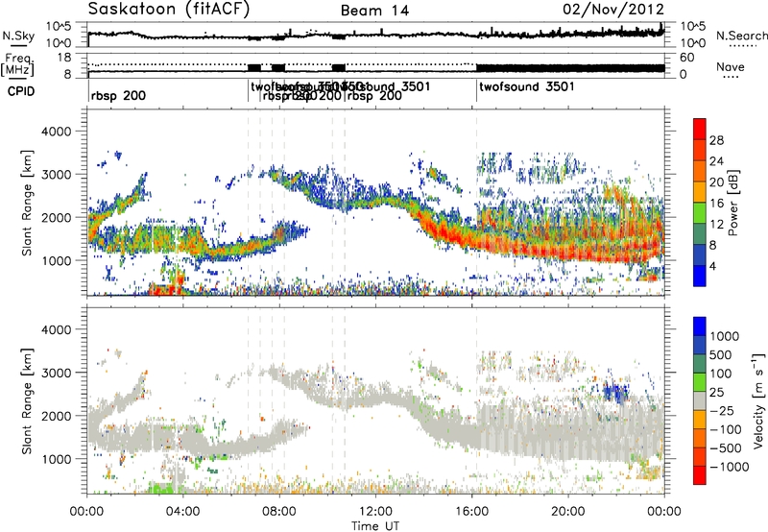Click the first "rbsp 200" label beside CPID
Image resolution: width=768 pixels, height=532 pixels.
[118, 96]
